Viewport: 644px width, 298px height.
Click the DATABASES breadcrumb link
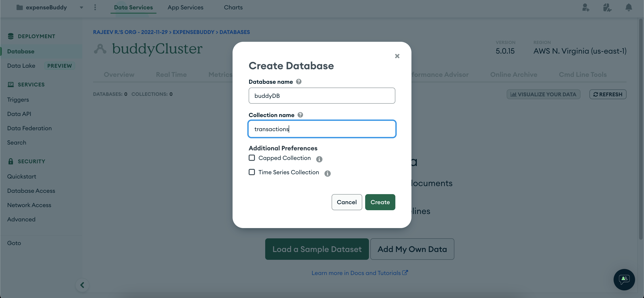[235, 32]
